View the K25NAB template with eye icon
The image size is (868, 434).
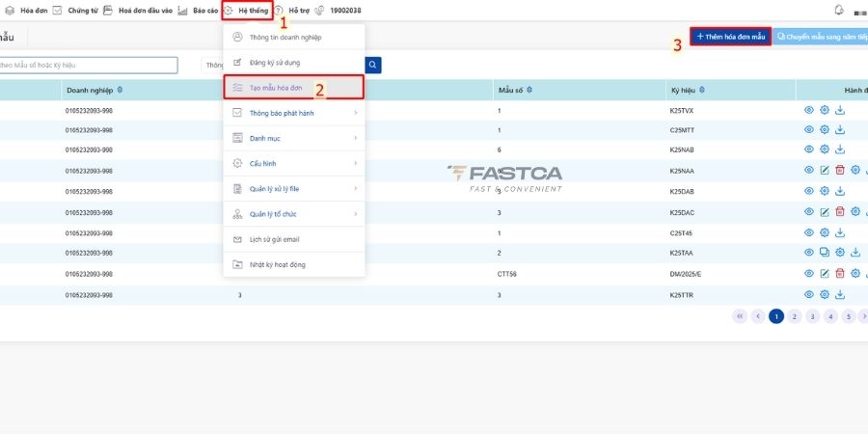tap(809, 149)
